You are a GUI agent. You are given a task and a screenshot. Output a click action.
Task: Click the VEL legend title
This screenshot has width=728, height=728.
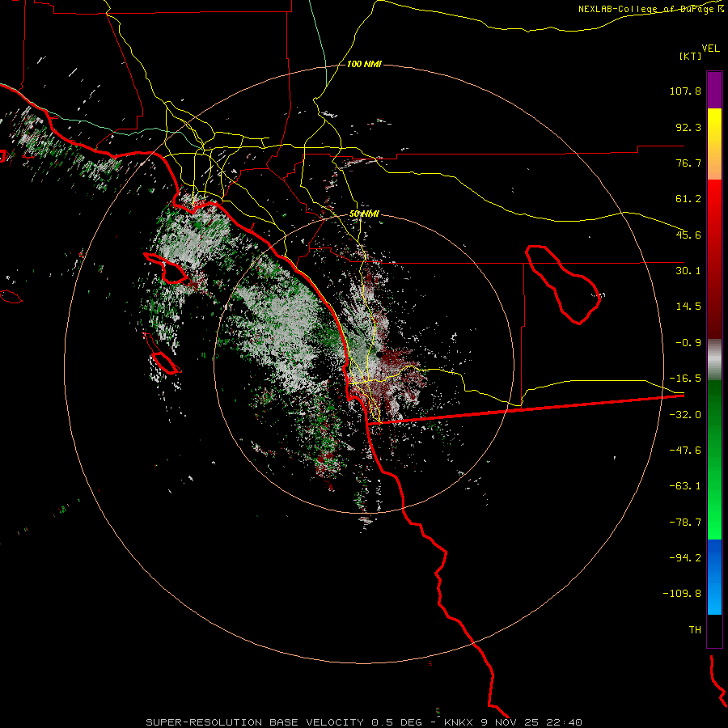711,49
